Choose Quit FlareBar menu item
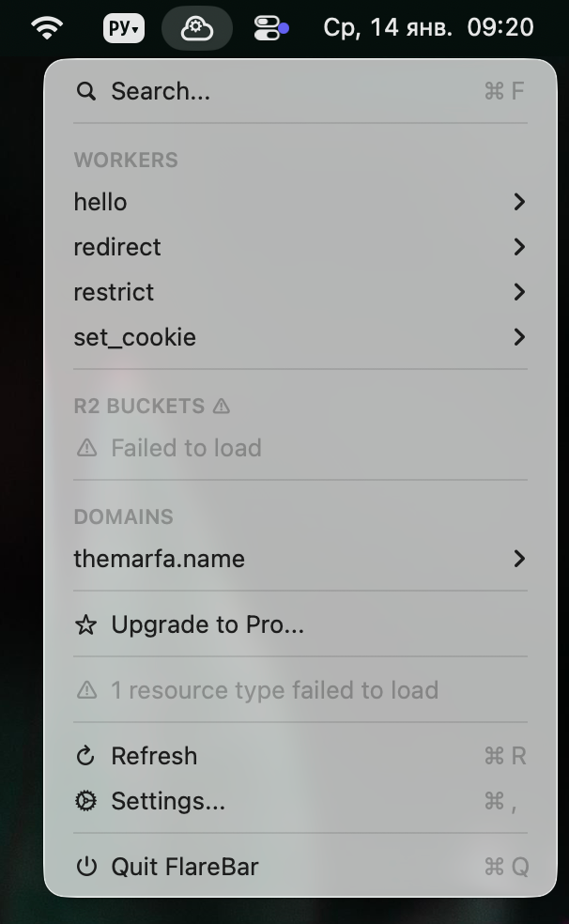Viewport: 569px width, 924px height. tap(185, 867)
